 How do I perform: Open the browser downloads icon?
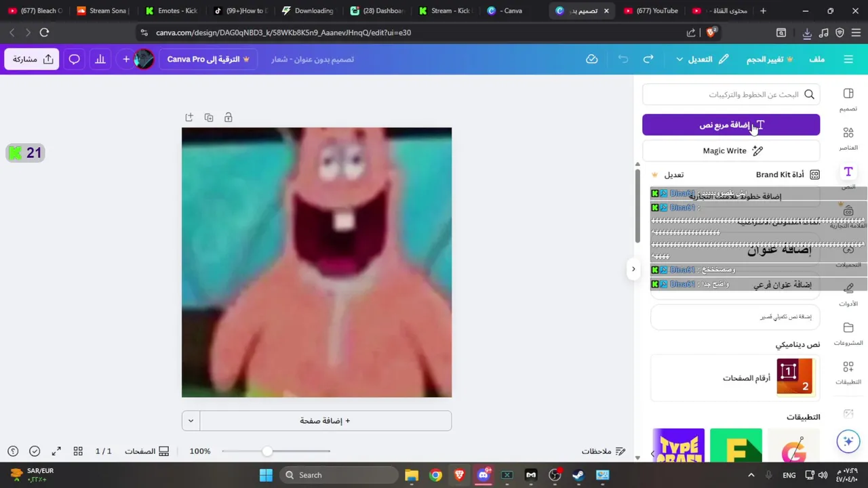pos(807,32)
